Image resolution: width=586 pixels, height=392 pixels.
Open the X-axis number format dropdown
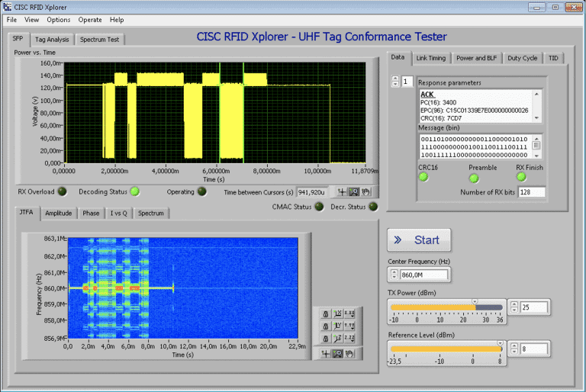349,314
